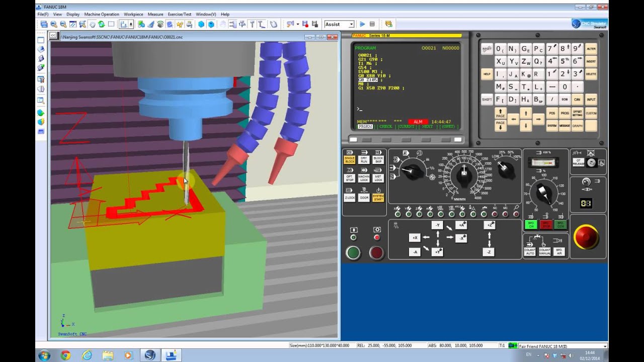This screenshot has height=362, width=644.
Task: Open the Assist dropdown in the toolbar
Action: click(x=351, y=24)
